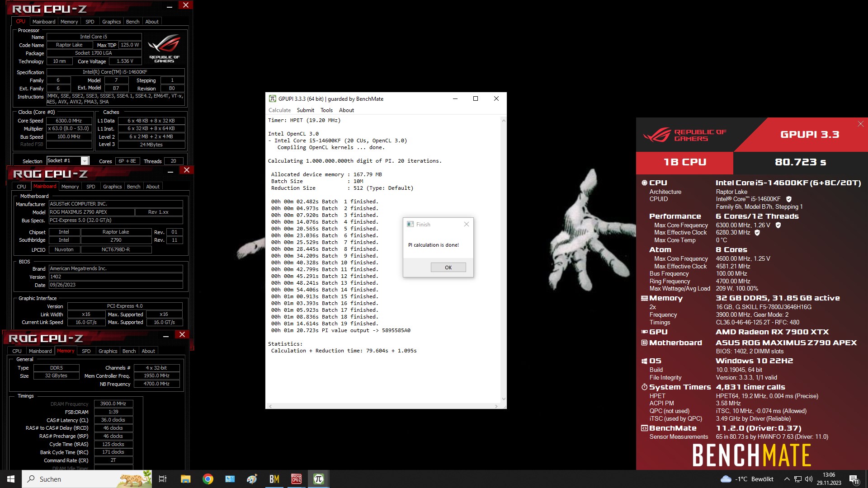Select CPU tab in bottom CPU-Z window
This screenshot has height=488, width=868.
[x=17, y=351]
